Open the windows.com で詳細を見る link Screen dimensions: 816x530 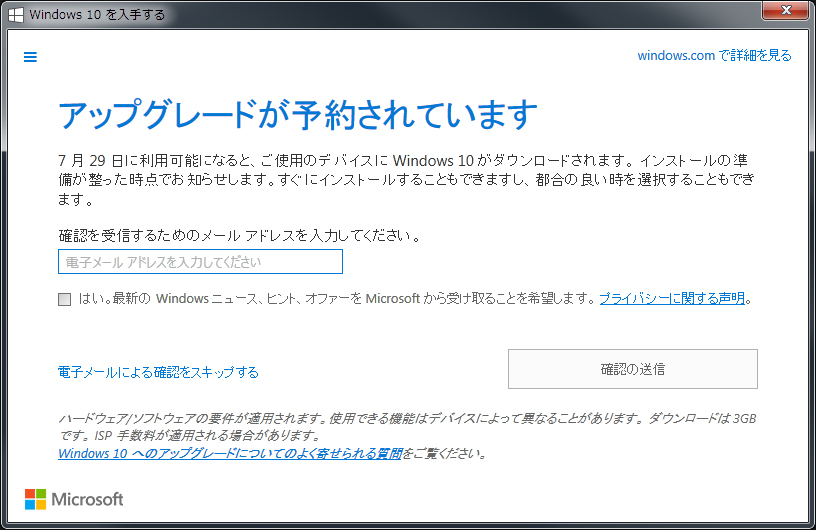coord(714,55)
